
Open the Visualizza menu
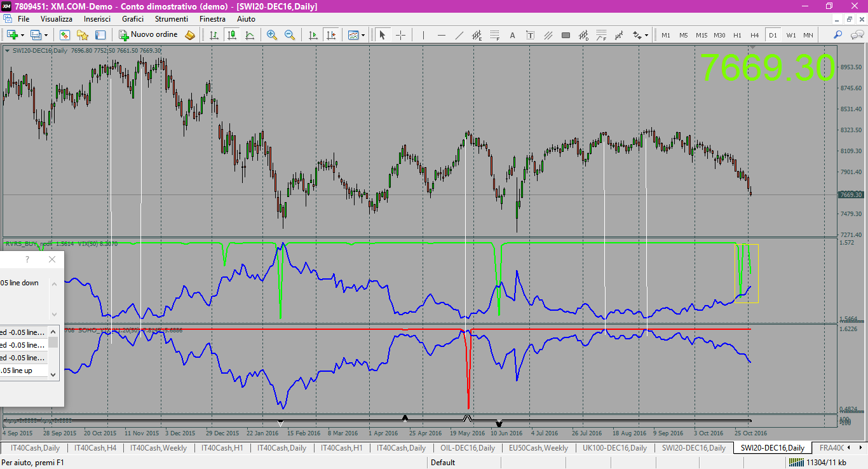click(57, 19)
